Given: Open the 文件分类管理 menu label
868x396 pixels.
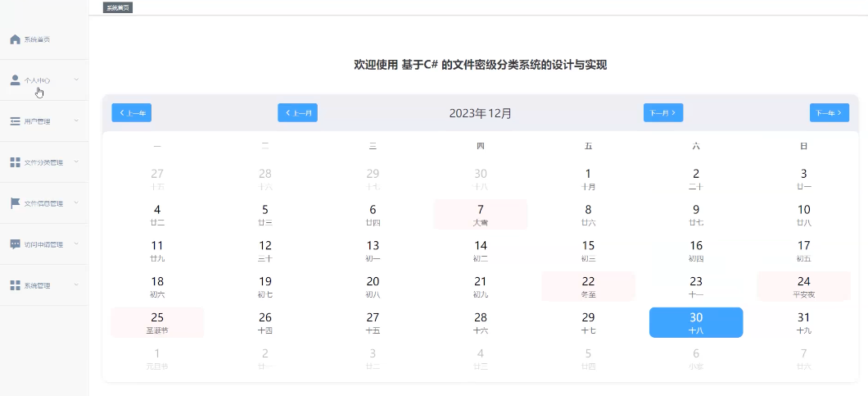Looking at the screenshot, I should [x=43, y=162].
